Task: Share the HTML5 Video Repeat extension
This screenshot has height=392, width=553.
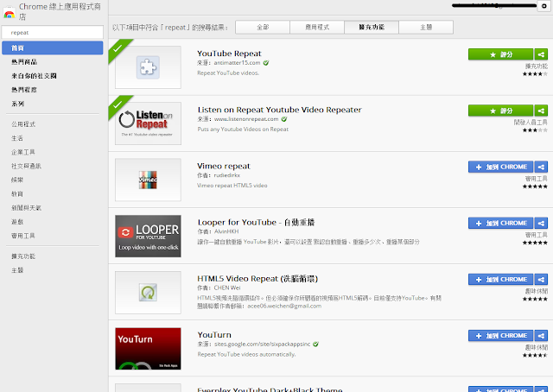Action: [541, 280]
